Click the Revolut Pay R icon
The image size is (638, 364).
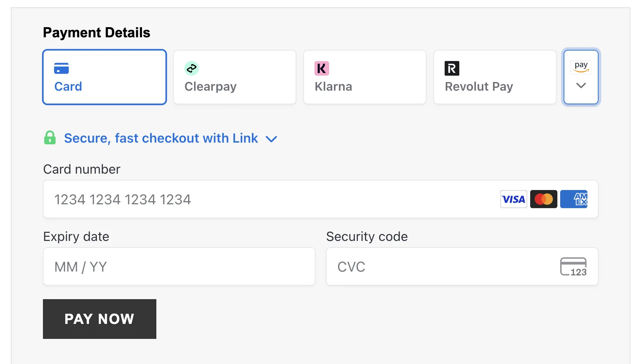(x=452, y=69)
